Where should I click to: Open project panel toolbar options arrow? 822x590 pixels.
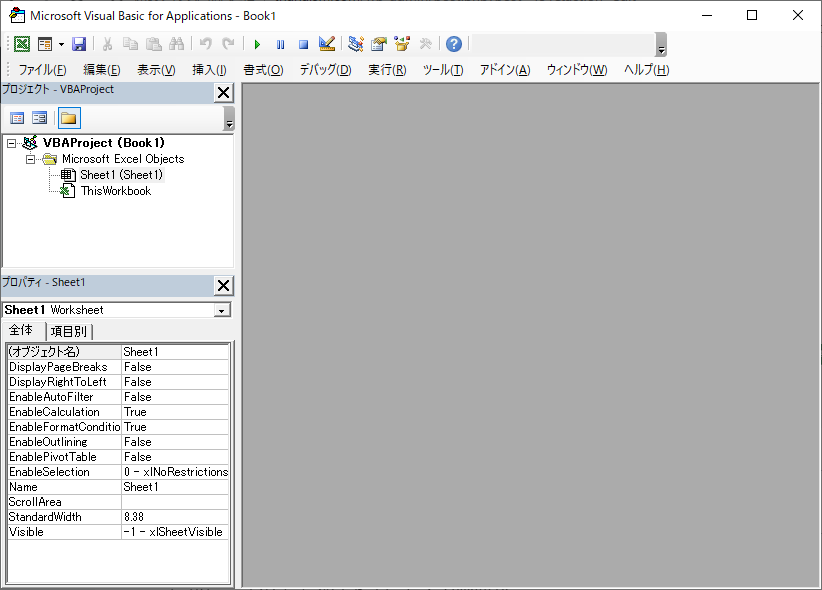[x=229, y=118]
